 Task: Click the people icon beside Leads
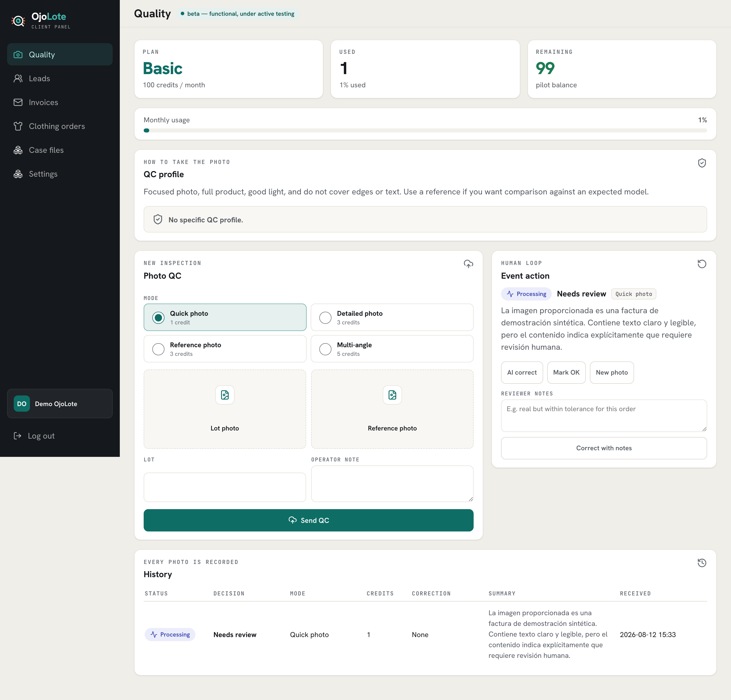tap(18, 78)
